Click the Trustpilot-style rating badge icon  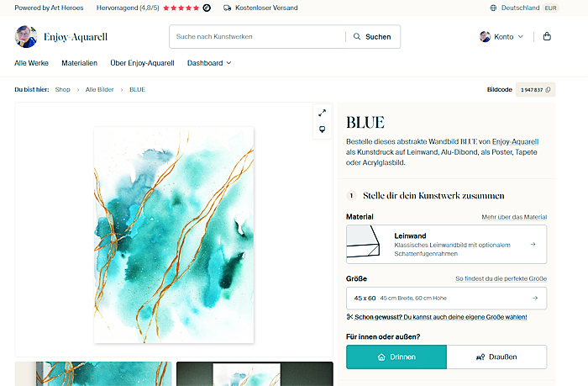click(207, 8)
